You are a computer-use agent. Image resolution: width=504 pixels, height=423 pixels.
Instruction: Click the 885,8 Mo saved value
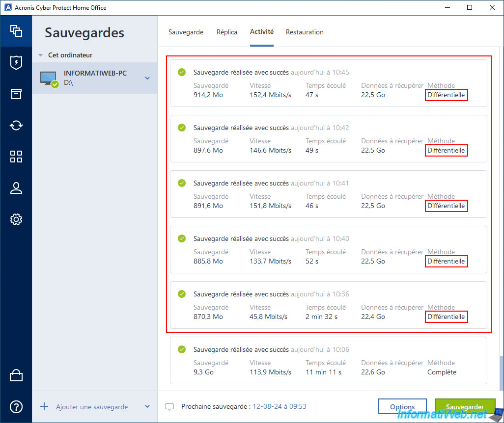pyautogui.click(x=208, y=262)
